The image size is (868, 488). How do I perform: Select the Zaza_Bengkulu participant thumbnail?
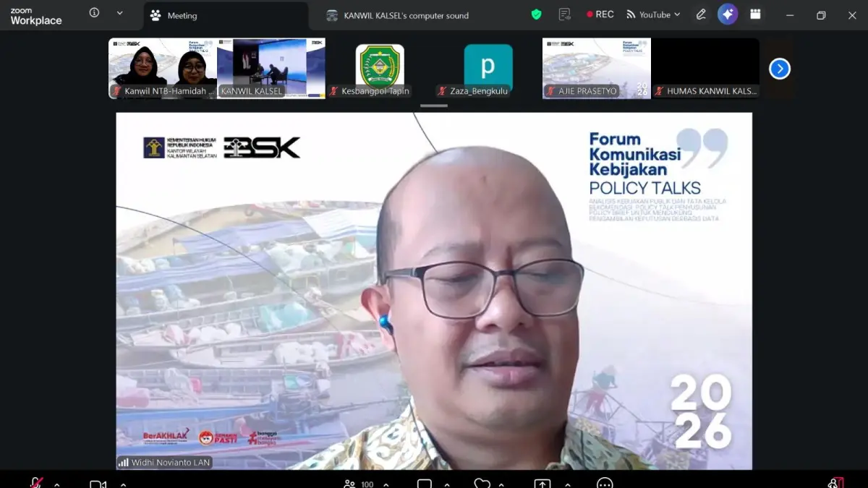pyautogui.click(x=488, y=68)
